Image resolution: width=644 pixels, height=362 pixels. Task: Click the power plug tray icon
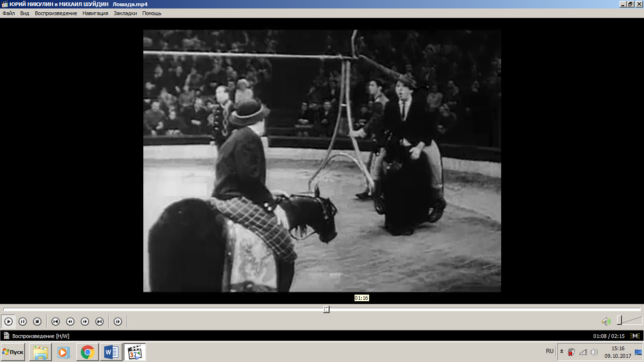tap(571, 352)
